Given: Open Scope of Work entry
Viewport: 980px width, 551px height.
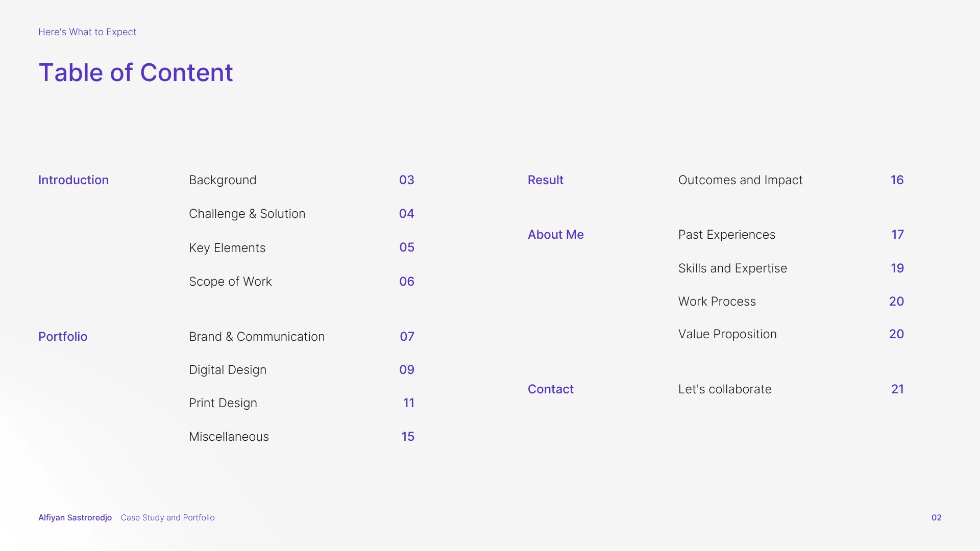Looking at the screenshot, I should tap(230, 282).
